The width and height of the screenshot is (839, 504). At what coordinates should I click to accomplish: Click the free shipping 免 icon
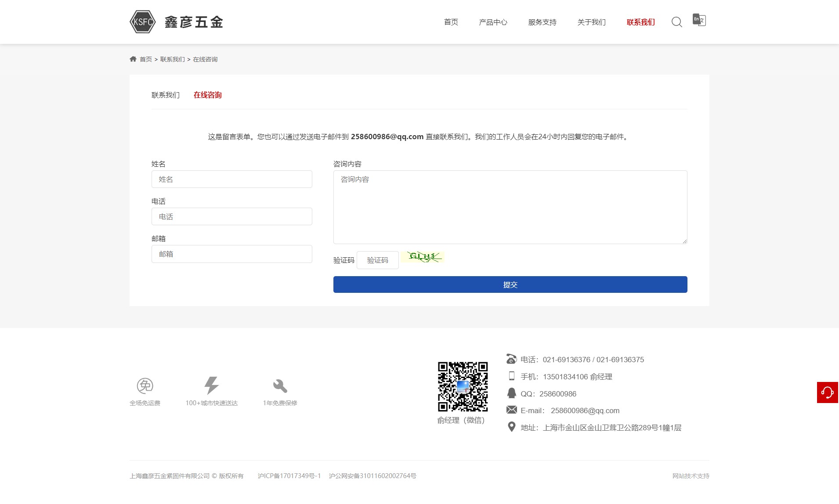coord(145,386)
